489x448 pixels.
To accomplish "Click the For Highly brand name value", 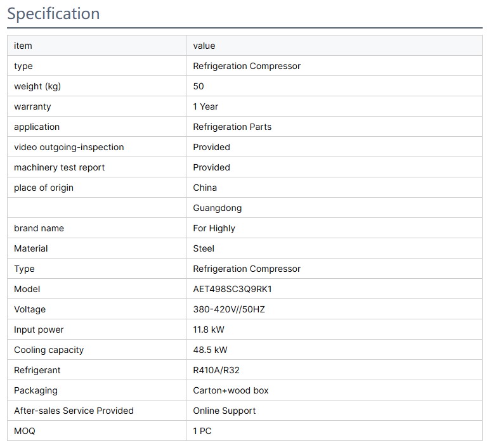I will click(x=214, y=228).
